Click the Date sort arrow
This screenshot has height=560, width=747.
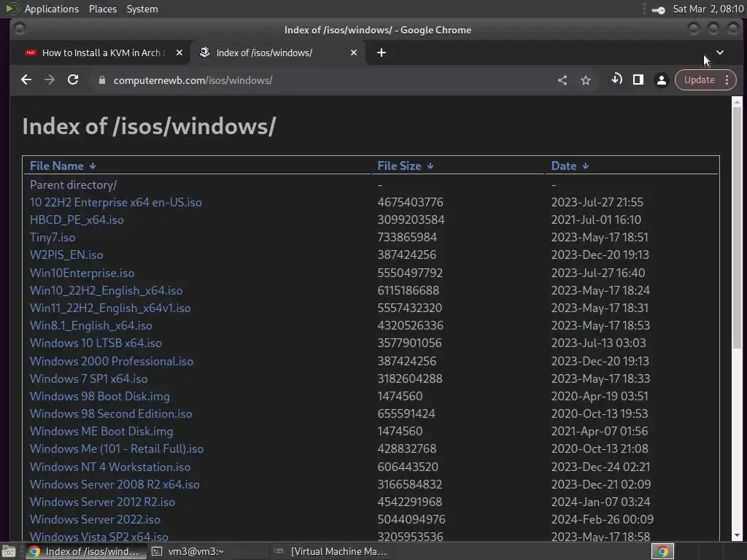[x=586, y=166]
